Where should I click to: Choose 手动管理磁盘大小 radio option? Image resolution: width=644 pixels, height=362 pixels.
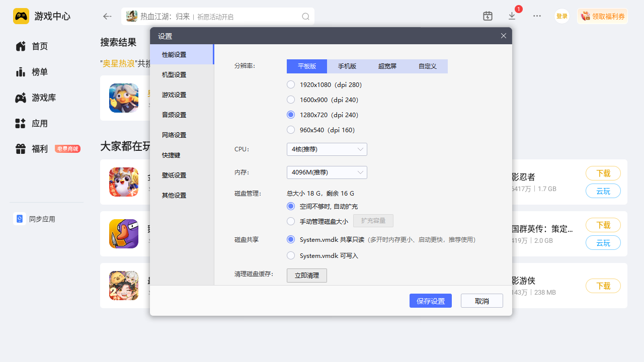291,221
